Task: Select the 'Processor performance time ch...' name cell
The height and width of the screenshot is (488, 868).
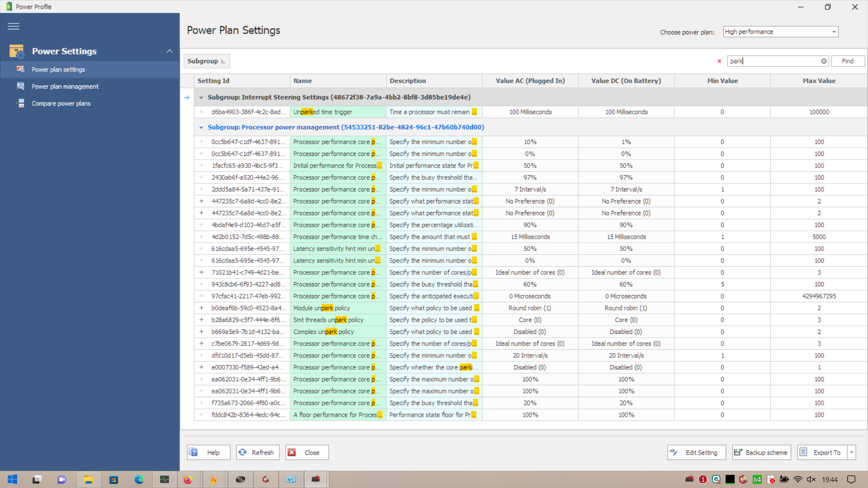Action: [x=338, y=237]
